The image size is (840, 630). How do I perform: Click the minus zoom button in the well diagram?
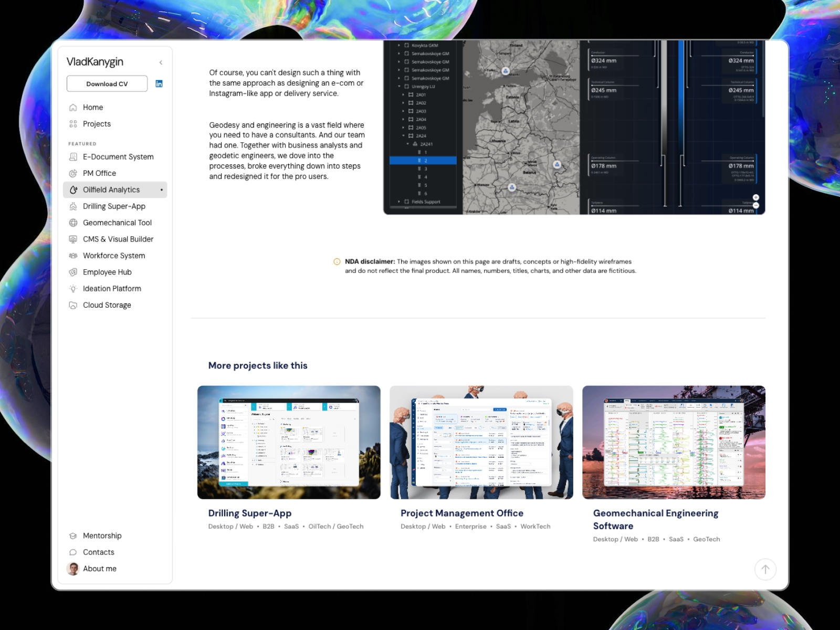coord(756,205)
